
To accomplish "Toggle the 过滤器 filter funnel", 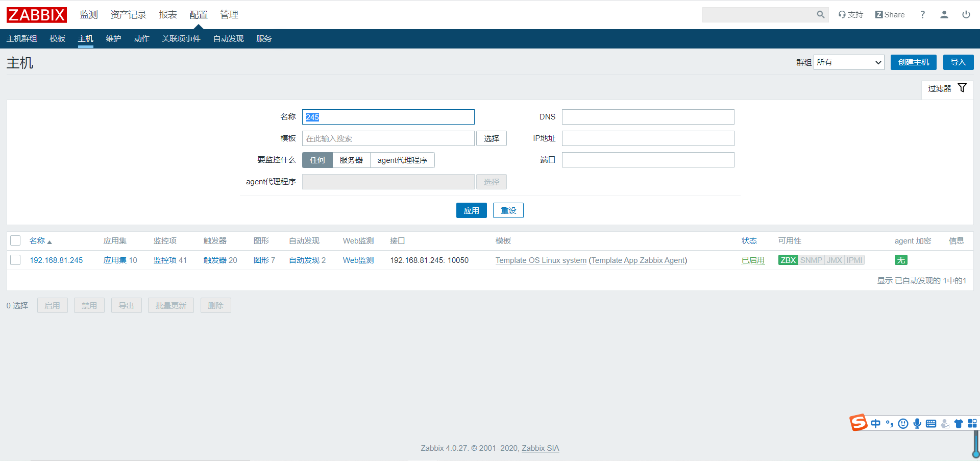I will [962, 88].
